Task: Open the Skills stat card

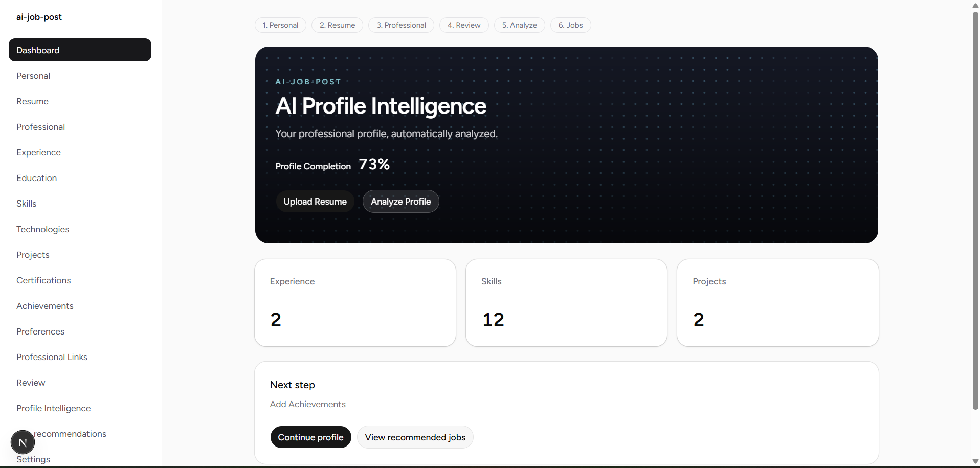Action: coord(566,303)
